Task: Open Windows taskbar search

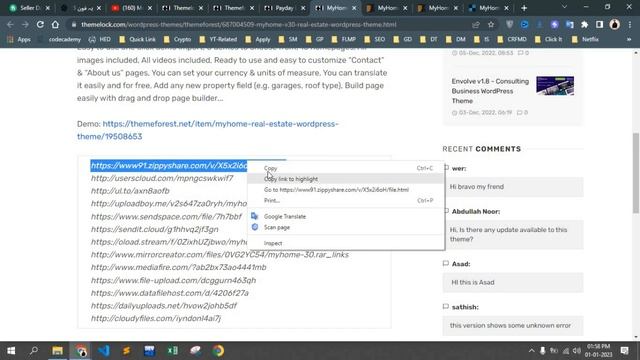Action: (34, 351)
